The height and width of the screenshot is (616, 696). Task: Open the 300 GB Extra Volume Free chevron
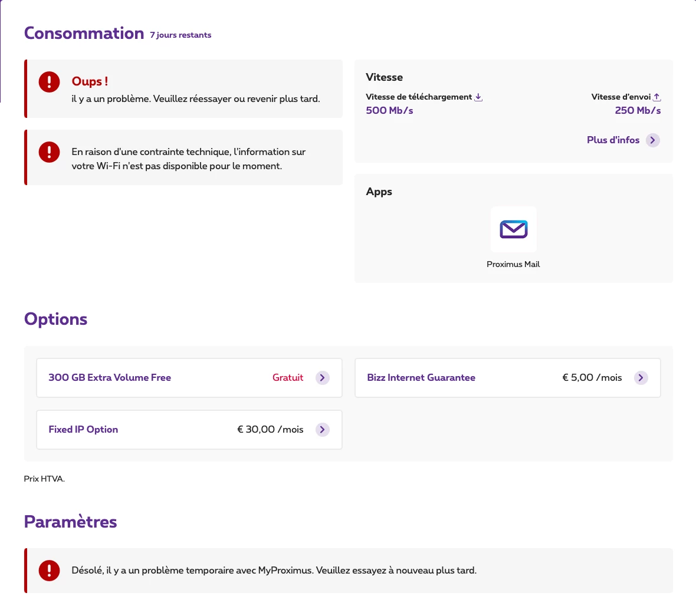tap(322, 378)
